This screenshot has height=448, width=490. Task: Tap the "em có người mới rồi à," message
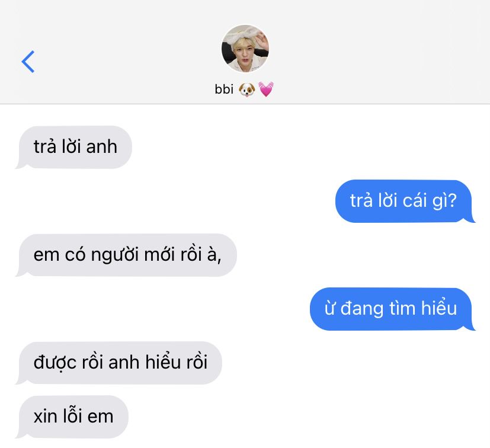click(x=126, y=255)
